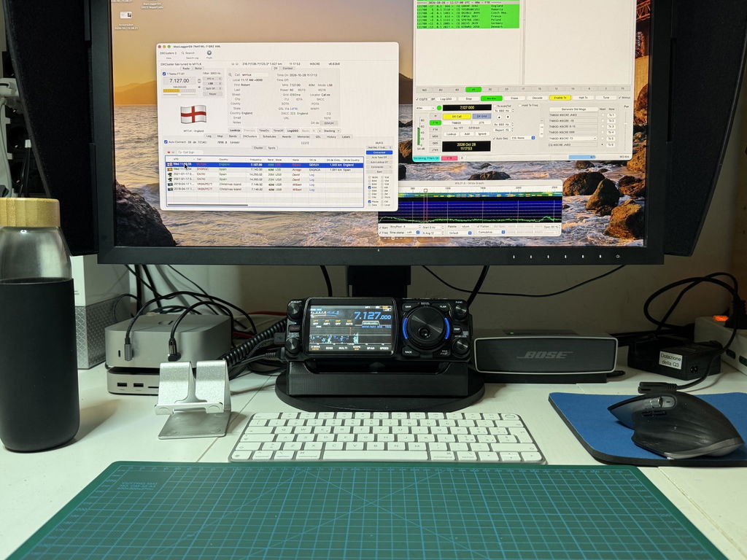Click the 7.127.00 frequency field in MacLoggerDX

[x=179, y=80]
